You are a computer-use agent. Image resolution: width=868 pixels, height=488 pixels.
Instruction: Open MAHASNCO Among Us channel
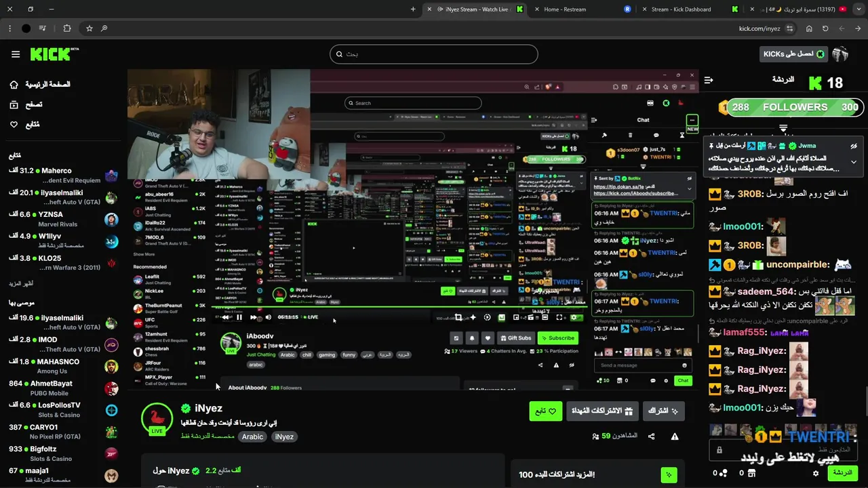coord(63,366)
